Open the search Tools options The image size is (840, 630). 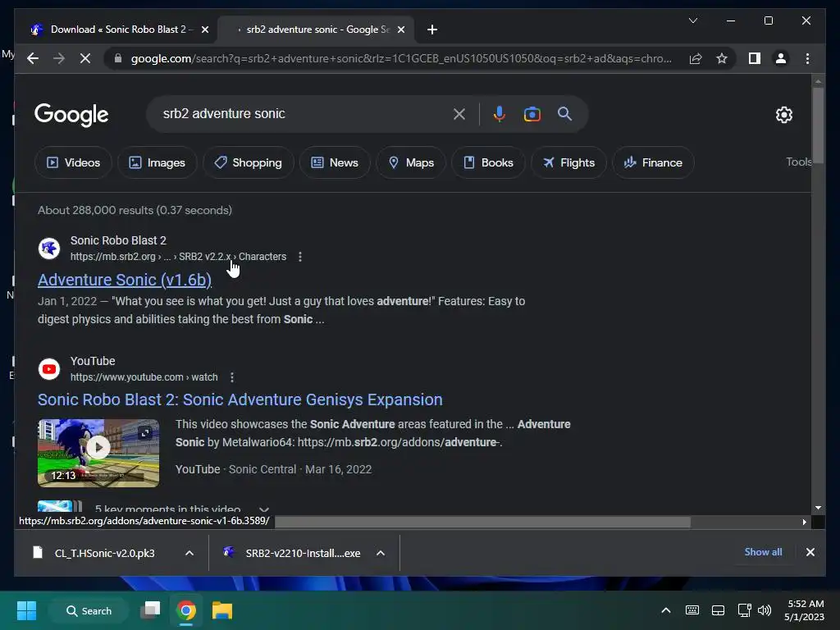(x=798, y=162)
